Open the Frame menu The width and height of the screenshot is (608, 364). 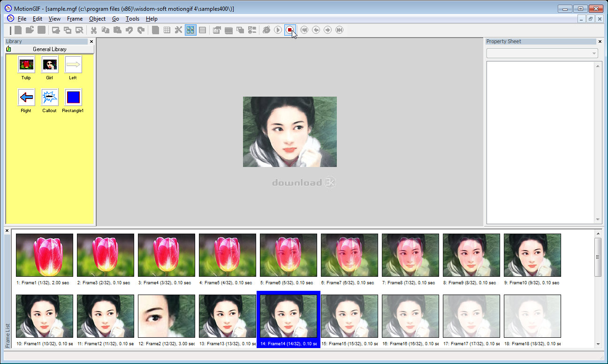75,19
